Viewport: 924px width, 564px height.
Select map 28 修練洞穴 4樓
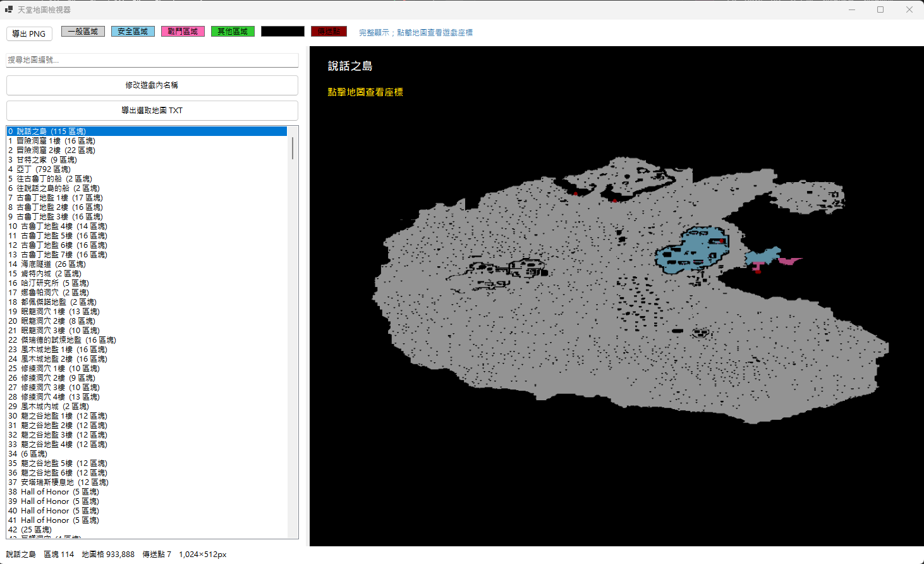pos(147,396)
